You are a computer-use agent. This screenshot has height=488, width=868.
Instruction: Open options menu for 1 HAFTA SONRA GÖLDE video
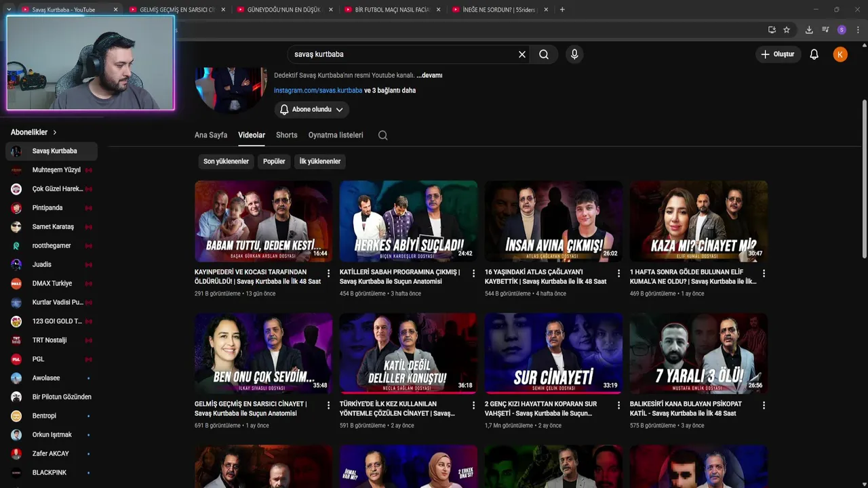[764, 273]
